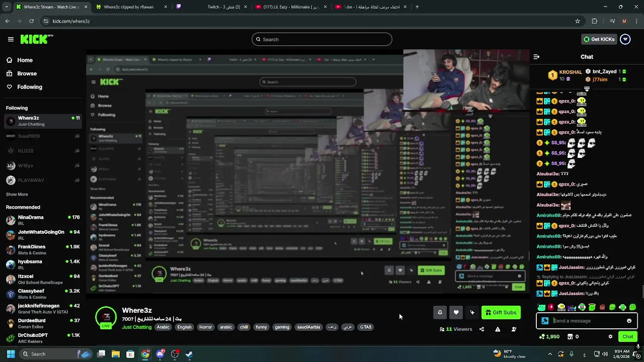This screenshot has height=362, width=644.
Task: Open the browser extensions puzzle icon
Action: pos(595,21)
